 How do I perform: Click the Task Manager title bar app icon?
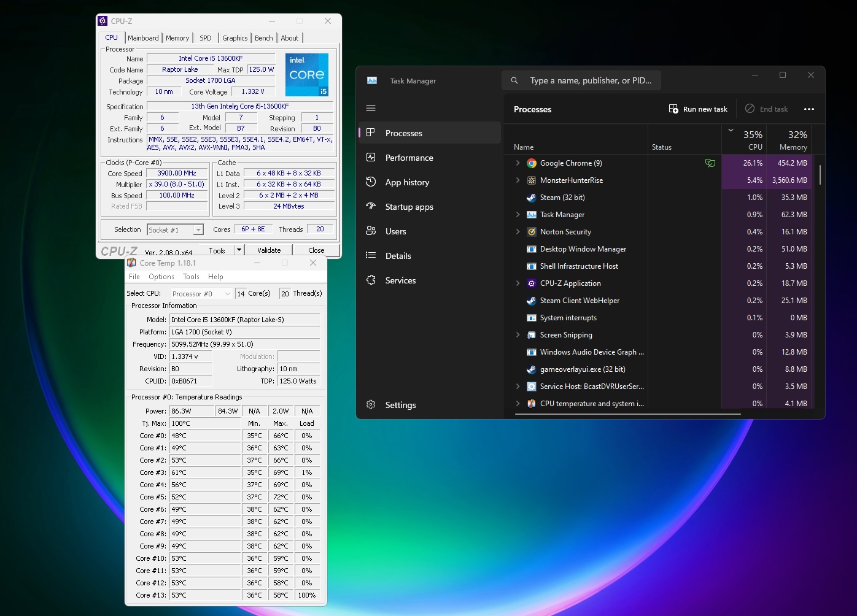click(x=372, y=80)
